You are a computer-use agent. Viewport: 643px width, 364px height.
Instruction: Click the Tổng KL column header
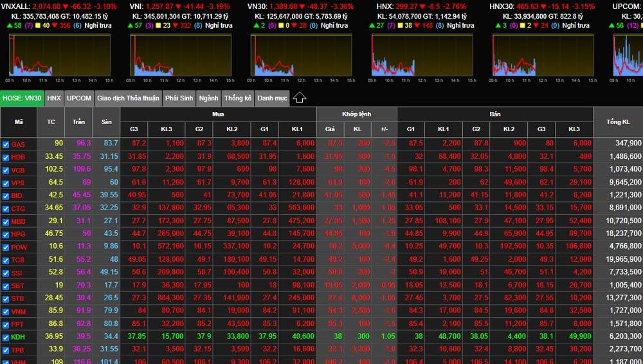[617, 122]
